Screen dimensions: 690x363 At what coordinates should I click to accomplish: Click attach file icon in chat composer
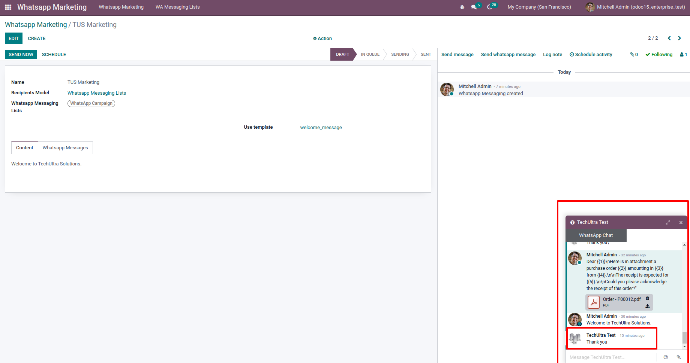(x=679, y=357)
